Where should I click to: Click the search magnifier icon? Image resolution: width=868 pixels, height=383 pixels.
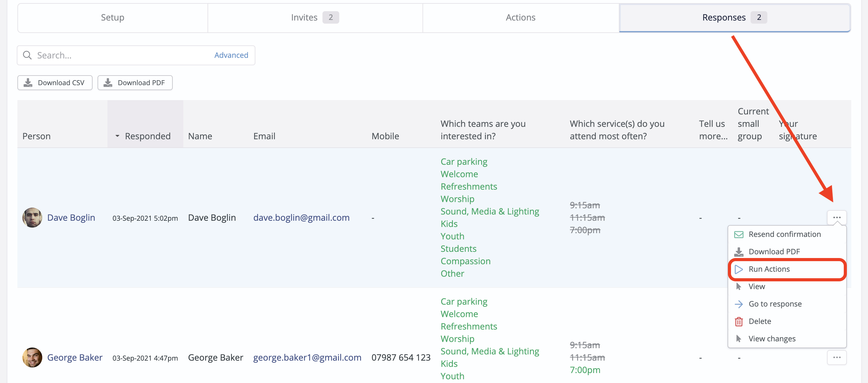[x=27, y=55]
